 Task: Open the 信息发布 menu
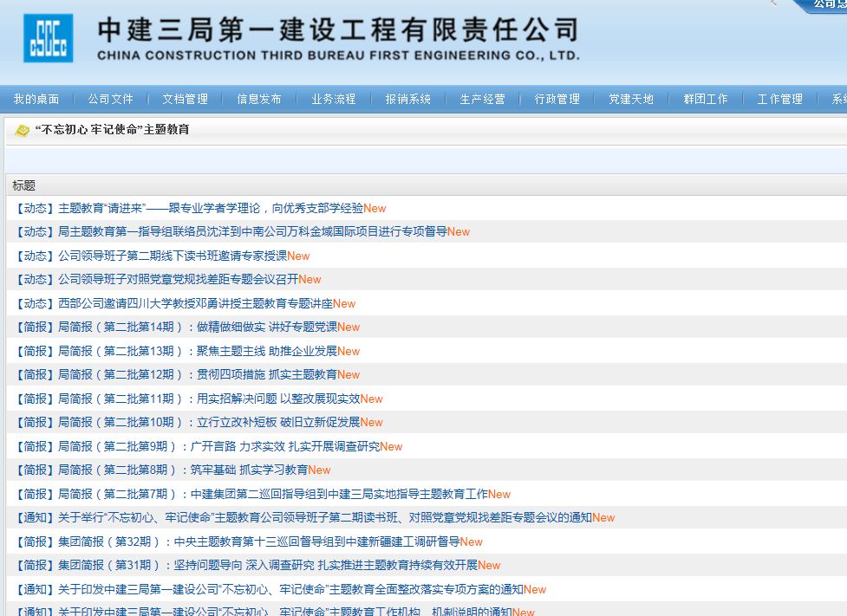[259, 99]
